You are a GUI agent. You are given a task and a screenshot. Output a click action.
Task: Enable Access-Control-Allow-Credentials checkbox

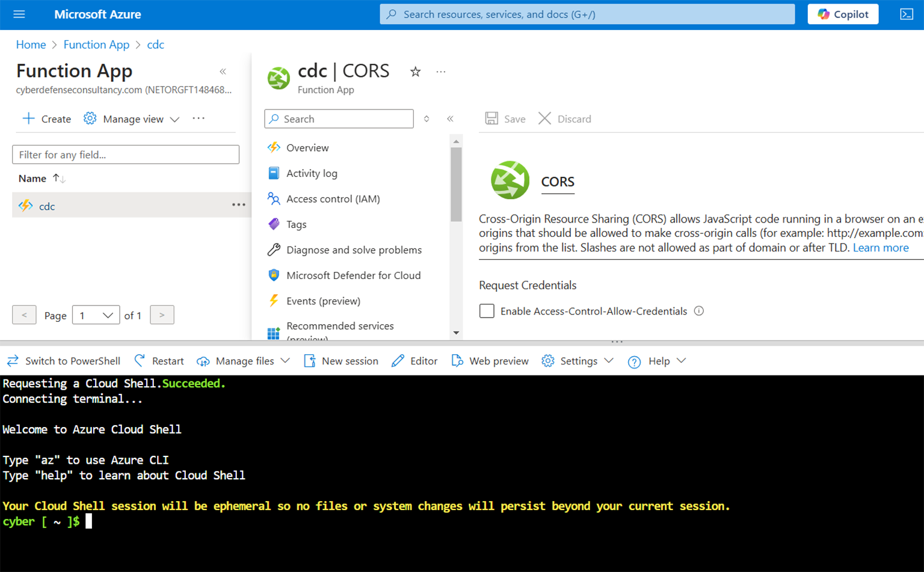pos(487,311)
